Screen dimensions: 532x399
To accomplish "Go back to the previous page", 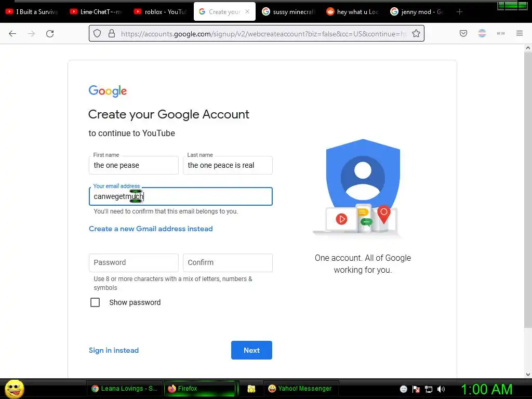I will click(12, 34).
